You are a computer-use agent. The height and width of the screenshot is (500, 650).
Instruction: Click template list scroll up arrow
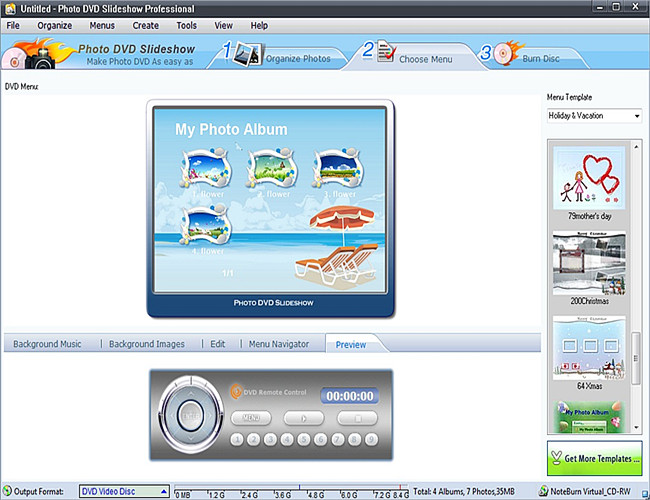pyautogui.click(x=636, y=147)
